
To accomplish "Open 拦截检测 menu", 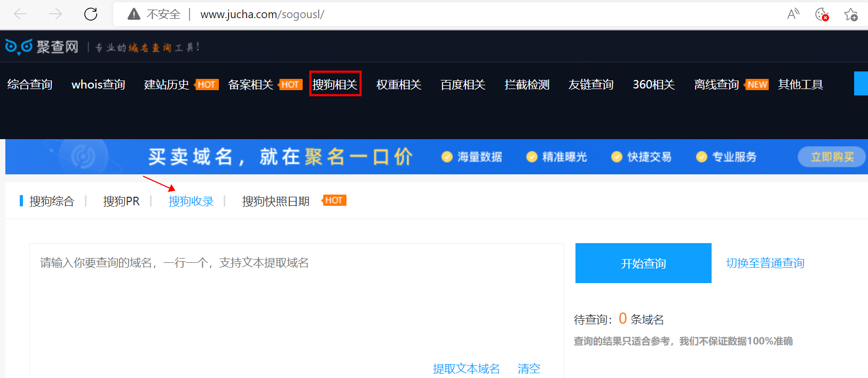I will [527, 84].
